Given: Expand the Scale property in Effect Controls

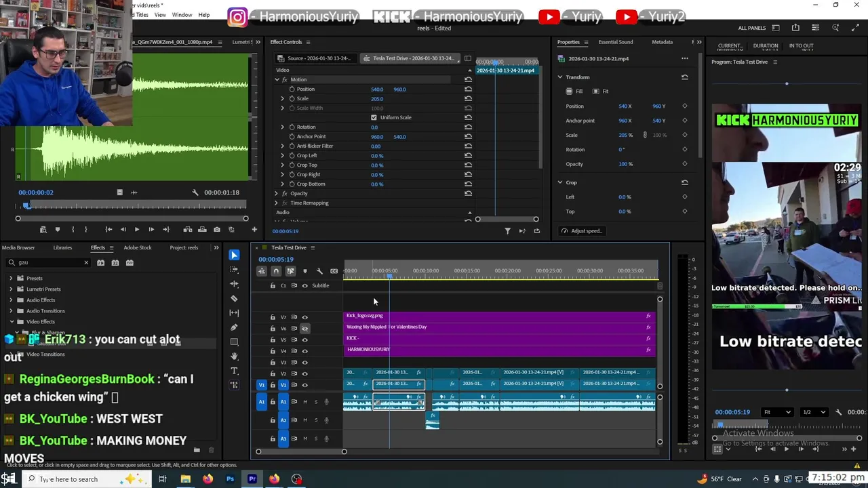Looking at the screenshot, I should [x=283, y=99].
